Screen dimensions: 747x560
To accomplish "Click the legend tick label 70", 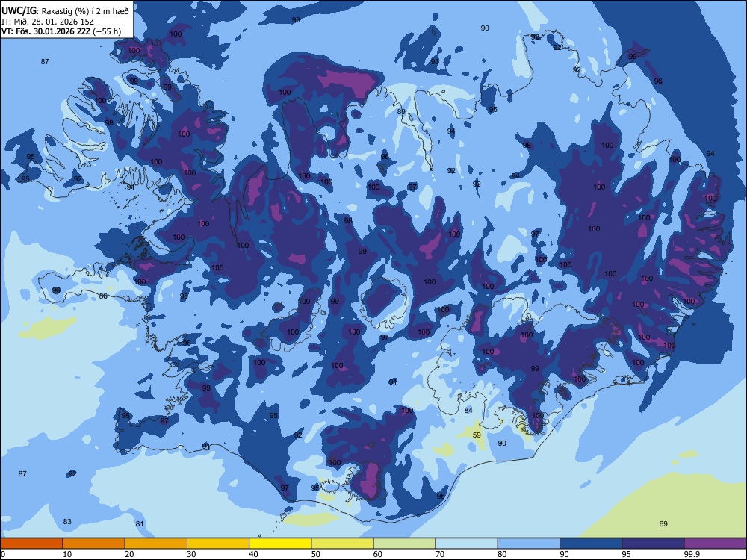I will [440, 554].
